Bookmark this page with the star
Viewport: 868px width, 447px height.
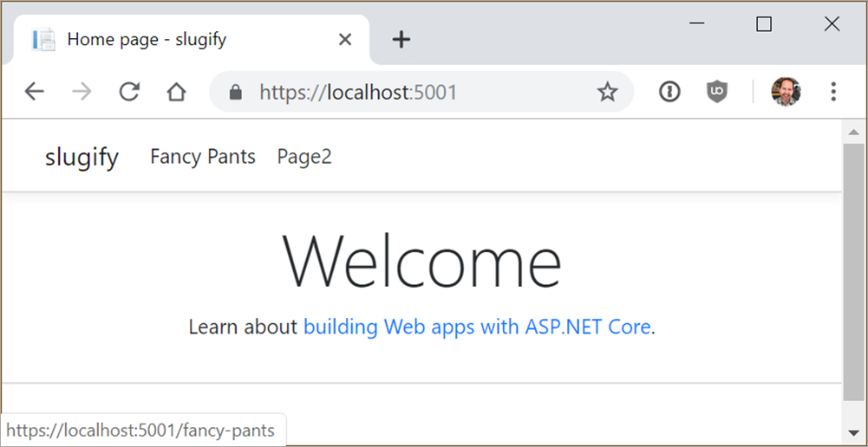point(607,92)
